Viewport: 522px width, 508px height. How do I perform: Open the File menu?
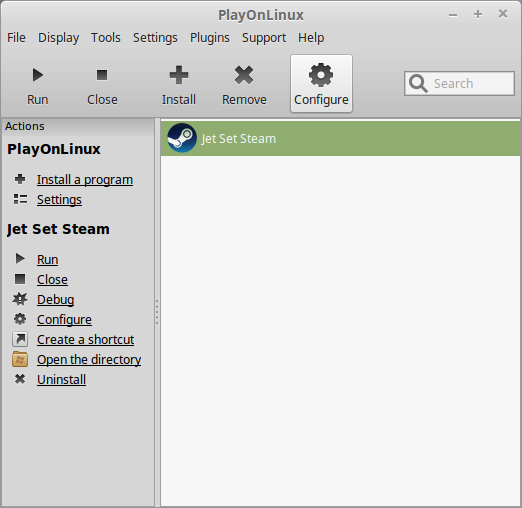point(16,38)
